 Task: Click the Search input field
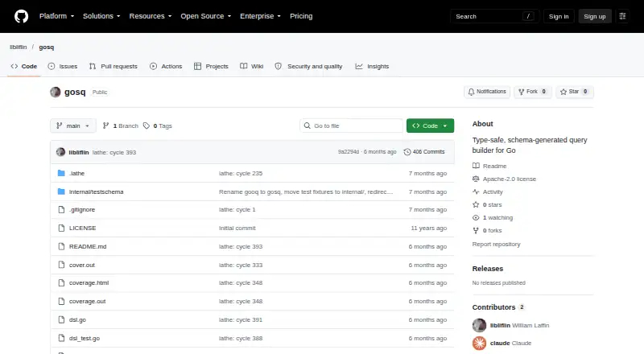point(494,16)
